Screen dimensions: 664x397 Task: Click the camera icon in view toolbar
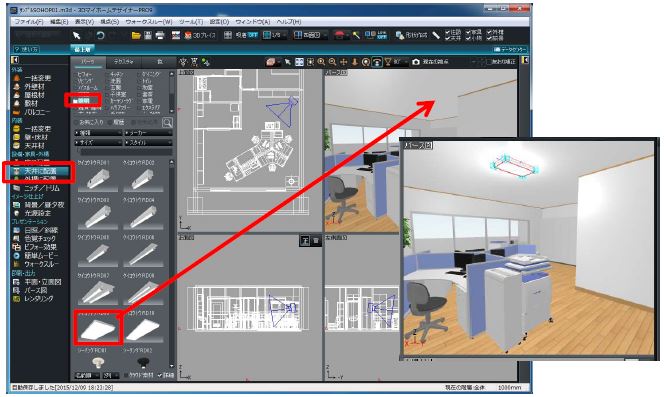416,62
